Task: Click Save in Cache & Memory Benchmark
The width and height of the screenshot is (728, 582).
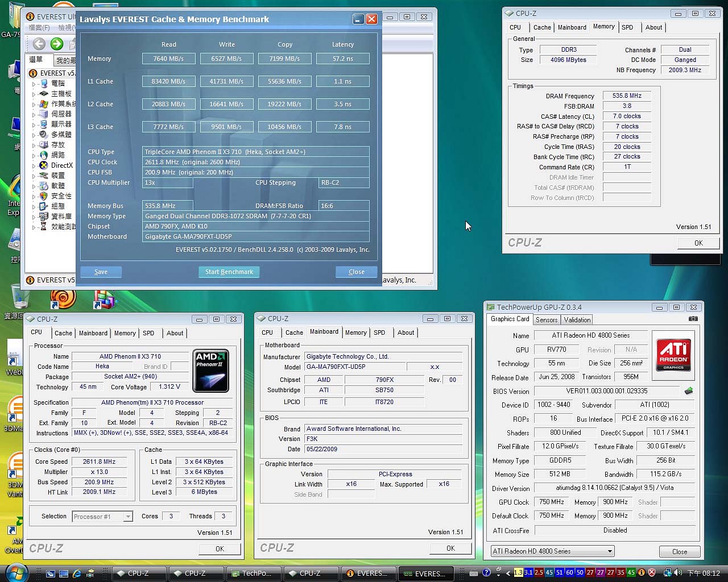Action: [x=101, y=272]
